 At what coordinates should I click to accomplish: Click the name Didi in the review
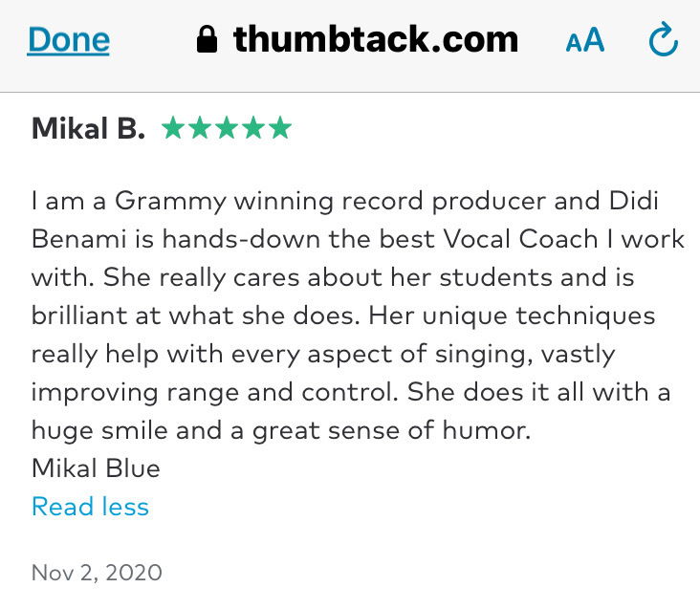pos(634,201)
